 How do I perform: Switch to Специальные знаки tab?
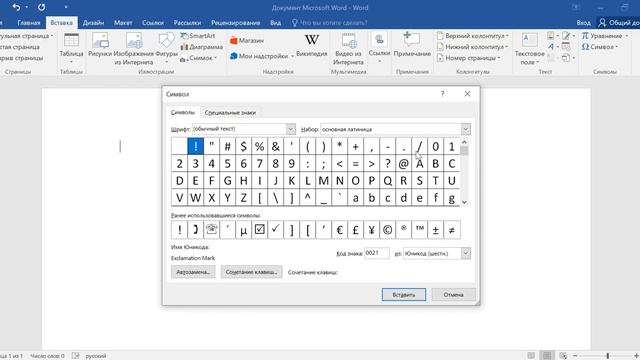tap(230, 112)
